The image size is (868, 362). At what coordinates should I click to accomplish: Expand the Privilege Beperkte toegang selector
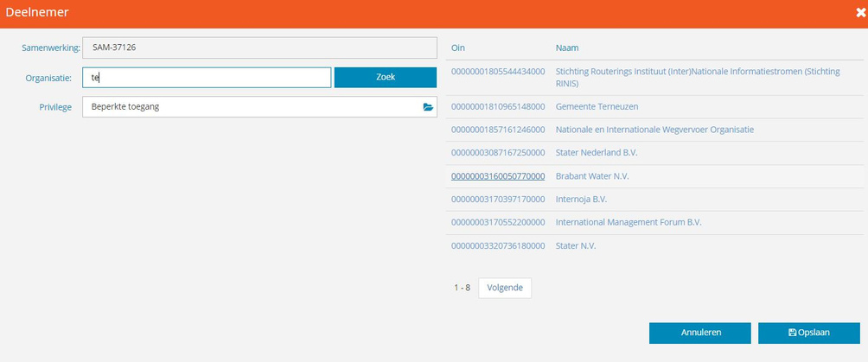click(x=251, y=107)
